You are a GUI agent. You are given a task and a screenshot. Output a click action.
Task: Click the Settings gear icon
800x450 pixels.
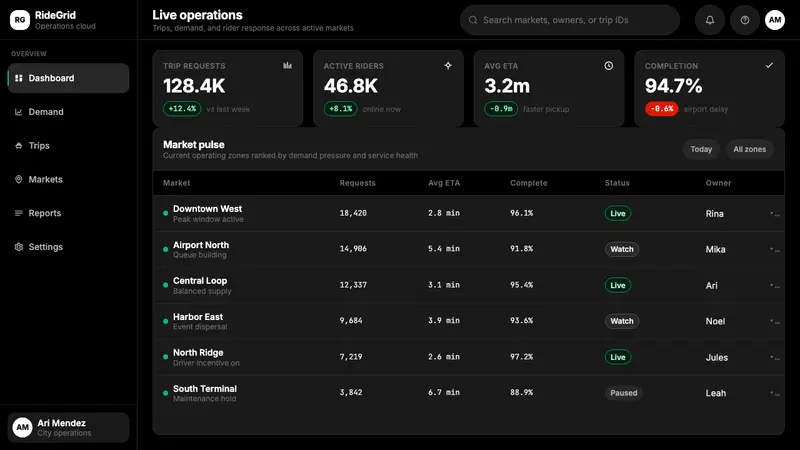pyautogui.click(x=19, y=246)
